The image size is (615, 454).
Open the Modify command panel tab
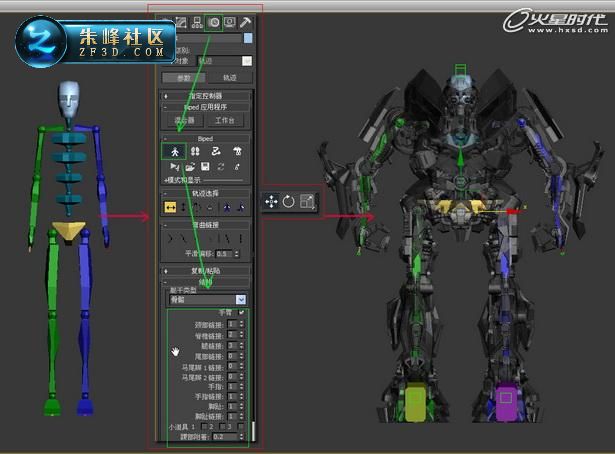click(x=181, y=22)
